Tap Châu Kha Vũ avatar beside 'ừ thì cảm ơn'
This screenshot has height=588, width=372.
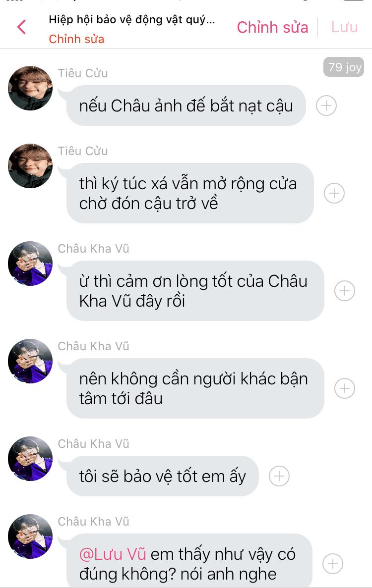pos(30,263)
